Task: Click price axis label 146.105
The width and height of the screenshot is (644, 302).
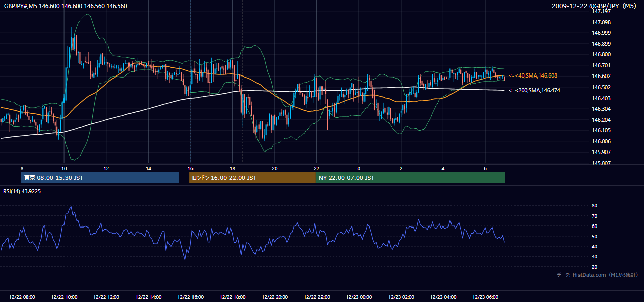Action: (601, 130)
